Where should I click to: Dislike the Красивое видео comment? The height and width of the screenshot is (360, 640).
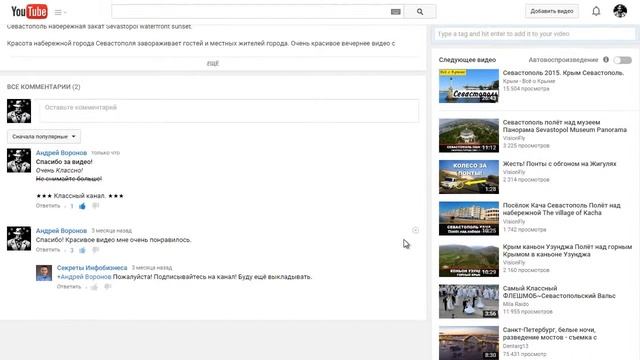(96, 250)
